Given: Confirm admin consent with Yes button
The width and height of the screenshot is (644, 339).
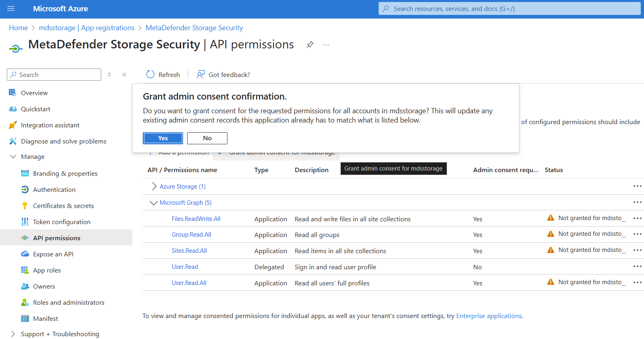Looking at the screenshot, I should pos(163,138).
